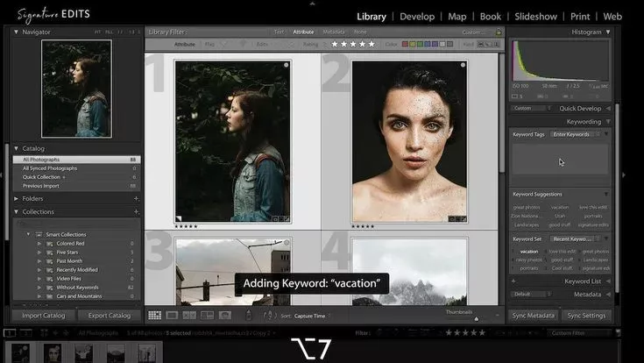Collapse the Catalog panel
Image resolution: width=644 pixels, height=363 pixels.
pyautogui.click(x=16, y=148)
